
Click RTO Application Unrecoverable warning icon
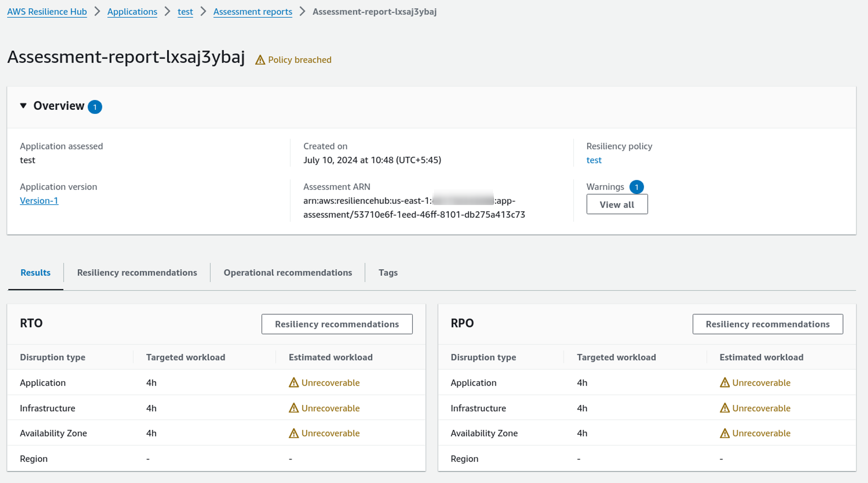tap(294, 383)
